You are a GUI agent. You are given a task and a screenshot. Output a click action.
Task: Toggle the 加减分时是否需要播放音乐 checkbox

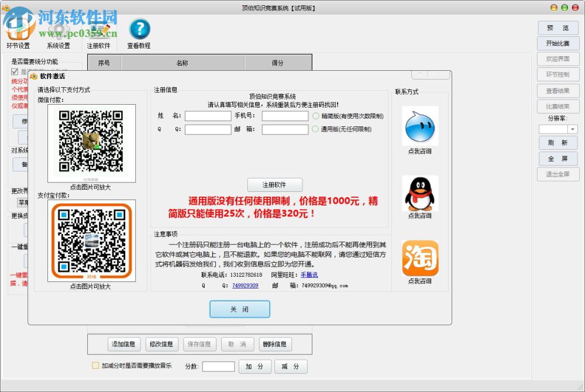pyautogui.click(x=96, y=365)
